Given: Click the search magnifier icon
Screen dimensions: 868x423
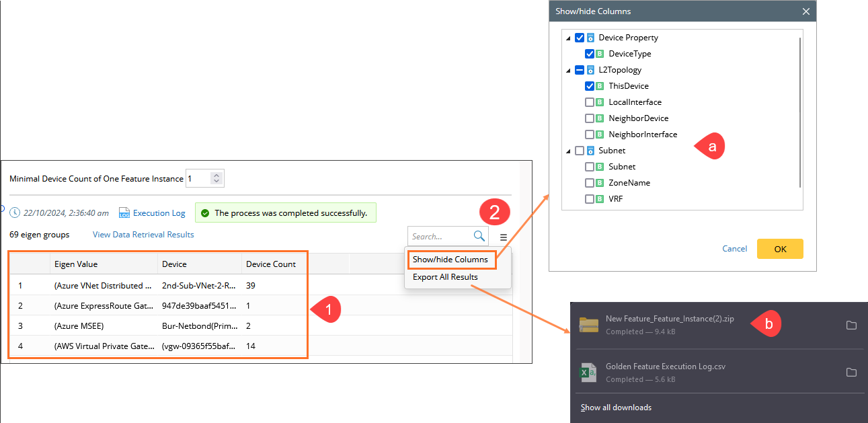Looking at the screenshot, I should (x=479, y=236).
